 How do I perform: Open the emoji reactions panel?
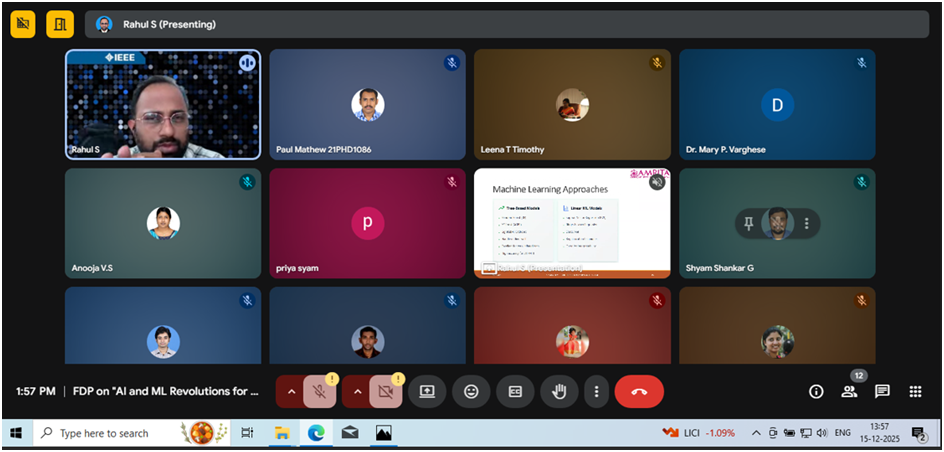point(471,391)
